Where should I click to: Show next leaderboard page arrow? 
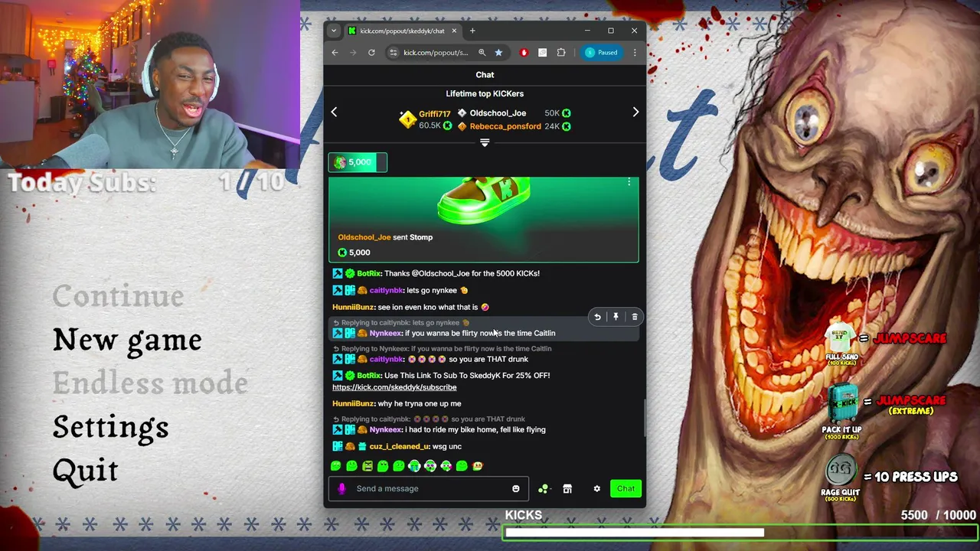pos(635,112)
